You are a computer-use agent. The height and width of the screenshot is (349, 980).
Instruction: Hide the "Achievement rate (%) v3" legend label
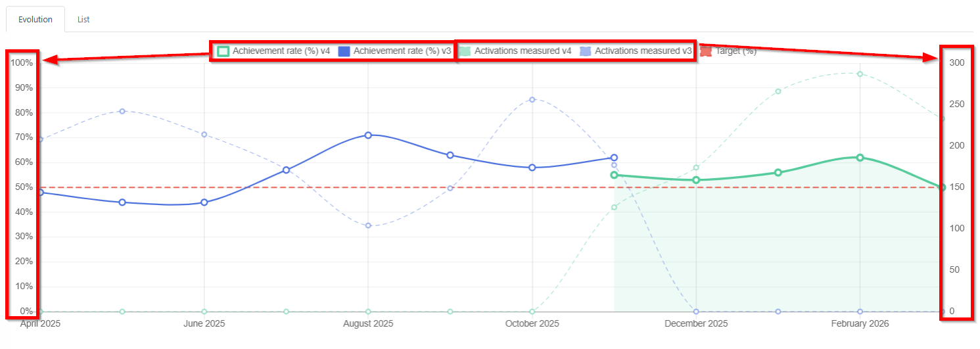pos(402,51)
